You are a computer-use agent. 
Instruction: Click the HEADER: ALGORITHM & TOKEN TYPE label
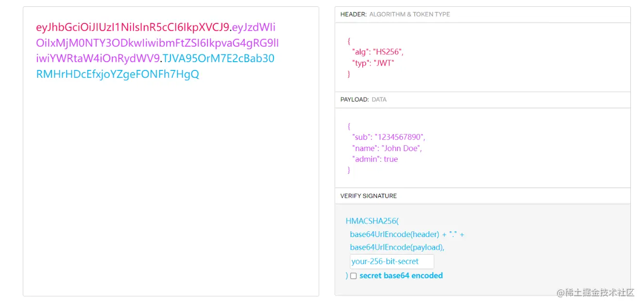(x=395, y=15)
